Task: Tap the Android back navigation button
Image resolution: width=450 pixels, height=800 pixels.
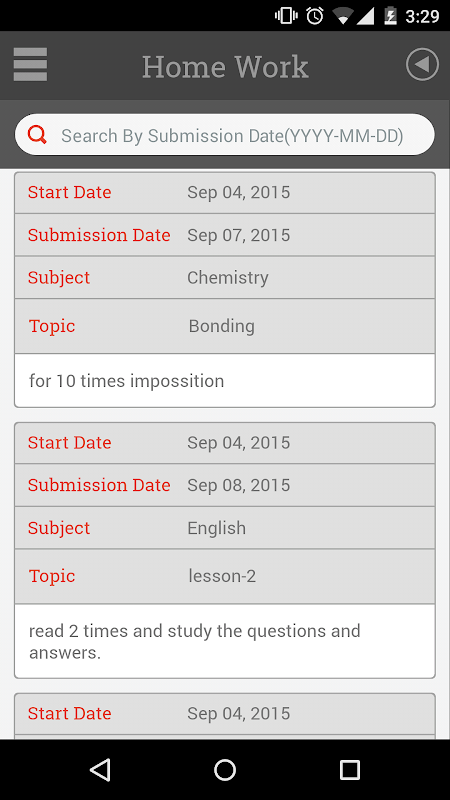Action: 100,769
